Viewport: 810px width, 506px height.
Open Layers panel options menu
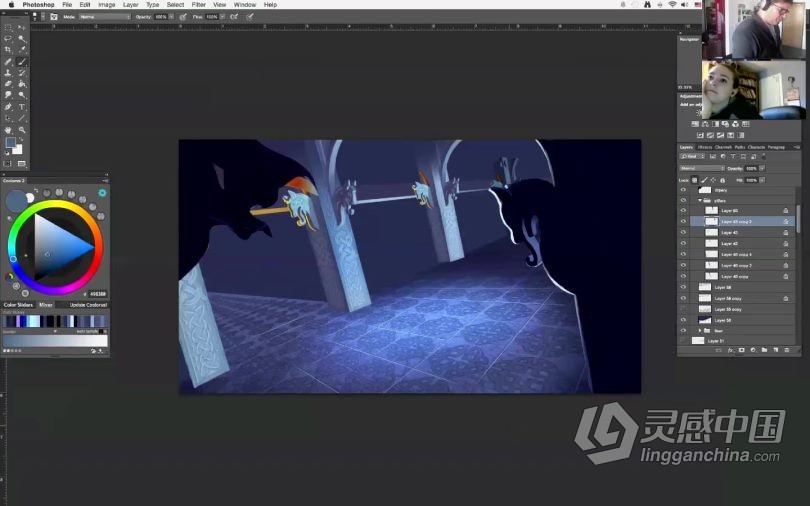tap(796, 147)
